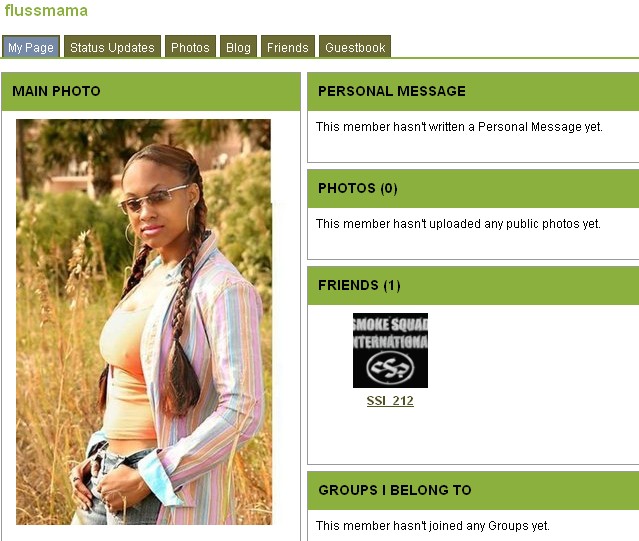Click the SSI_212 friend link
639x541 pixels.
390,401
